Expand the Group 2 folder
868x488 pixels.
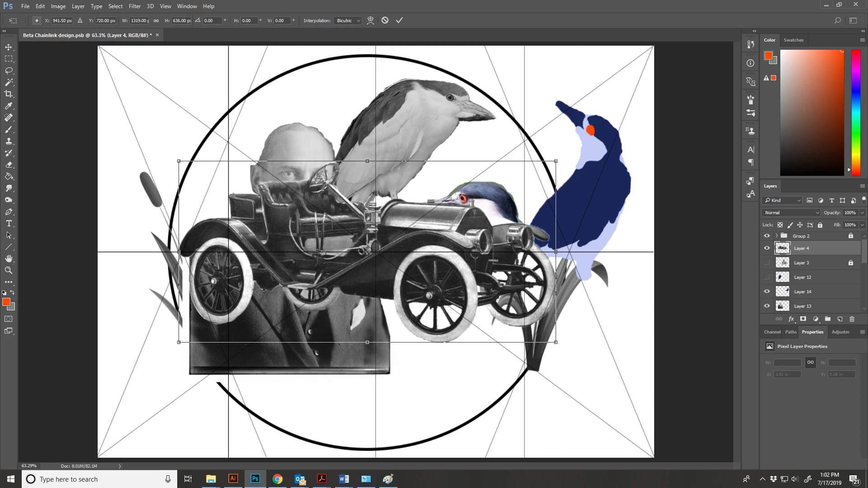pyautogui.click(x=776, y=236)
